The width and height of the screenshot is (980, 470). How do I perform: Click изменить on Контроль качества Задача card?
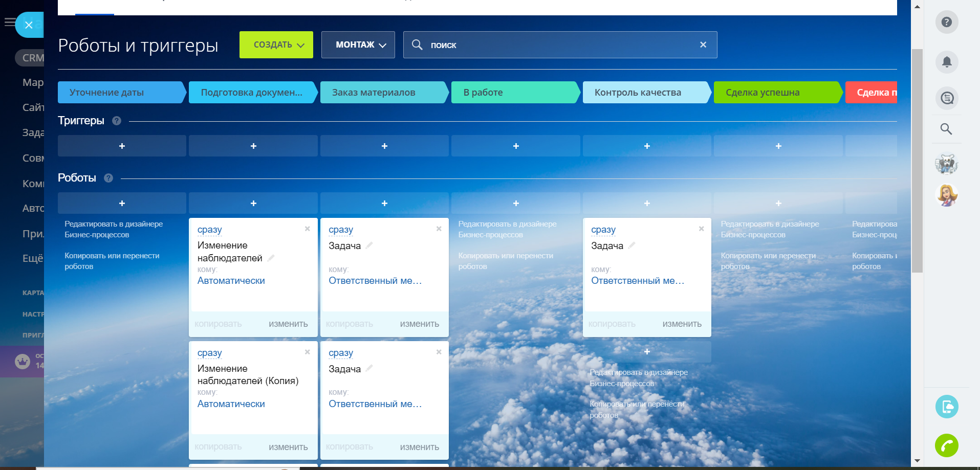[x=682, y=324]
